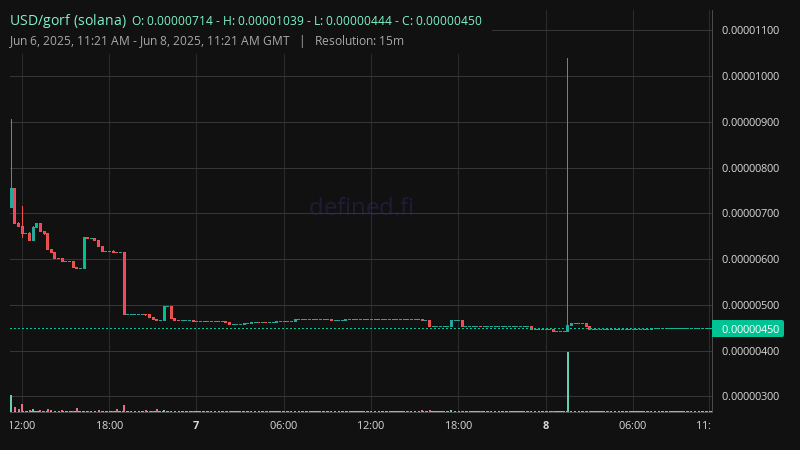Click the Resolution: 15m label
This screenshot has width=800, height=450.
coord(359,41)
